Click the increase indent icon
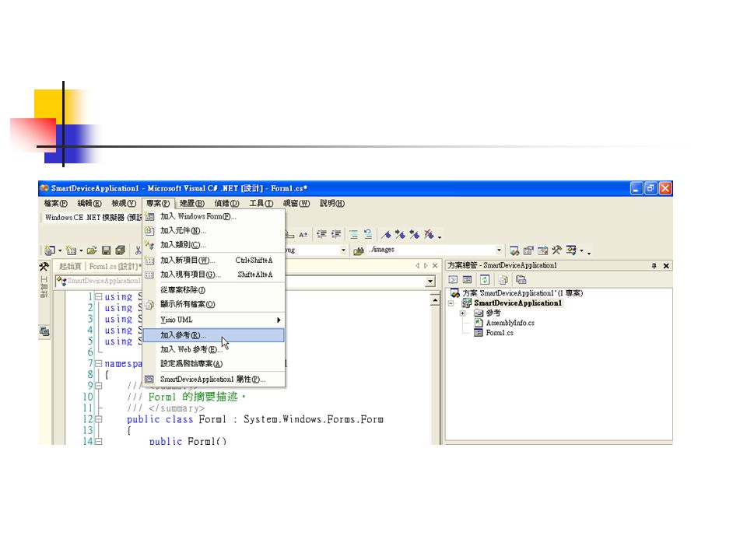The image size is (747, 560). point(336,234)
